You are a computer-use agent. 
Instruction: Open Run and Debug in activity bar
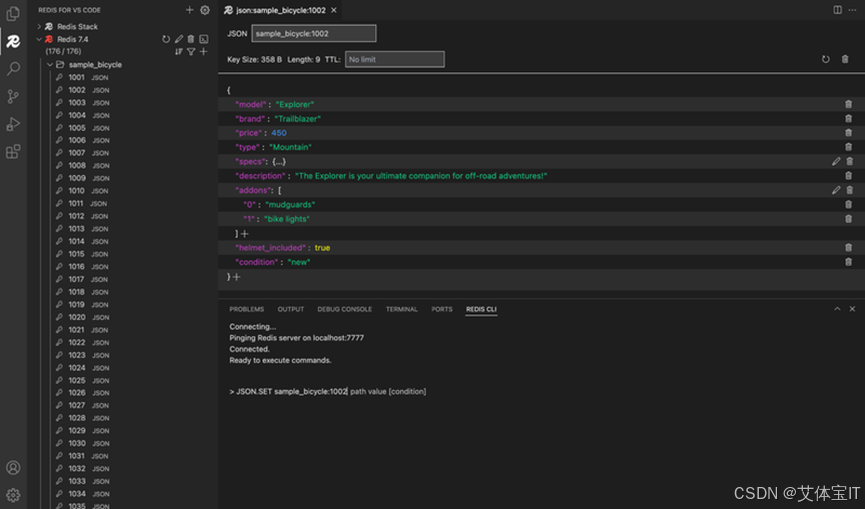pos(13,124)
